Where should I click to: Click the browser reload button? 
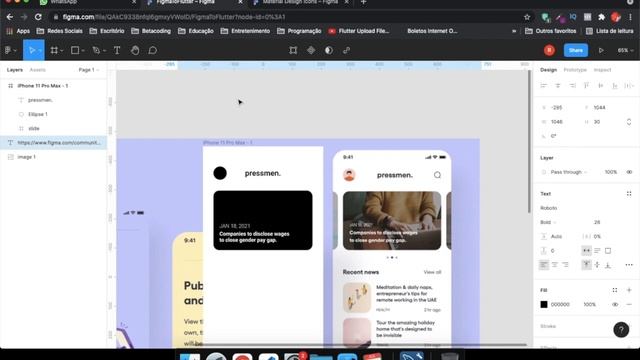(38, 17)
